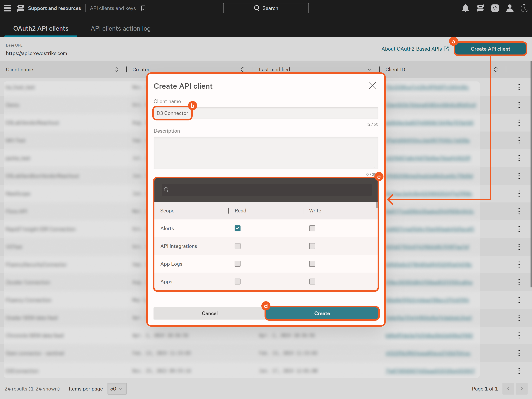This screenshot has width=532, height=399.
Task: Check API integrations Read scope
Action: point(237,246)
